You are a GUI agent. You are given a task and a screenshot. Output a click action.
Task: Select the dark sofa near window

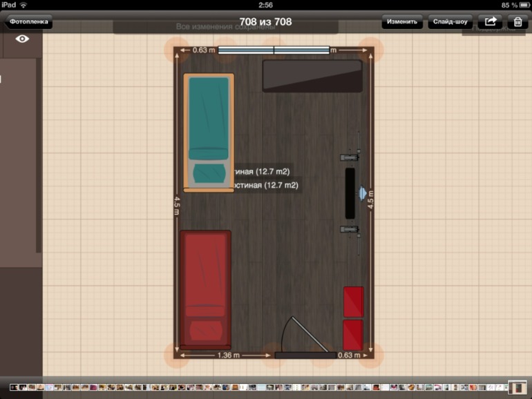[x=312, y=76]
